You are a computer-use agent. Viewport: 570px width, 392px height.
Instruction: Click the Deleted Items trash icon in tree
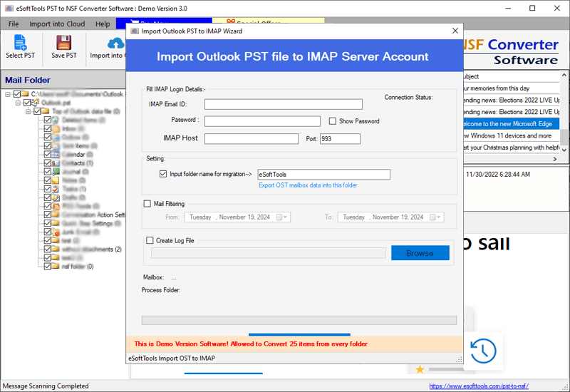[56, 120]
